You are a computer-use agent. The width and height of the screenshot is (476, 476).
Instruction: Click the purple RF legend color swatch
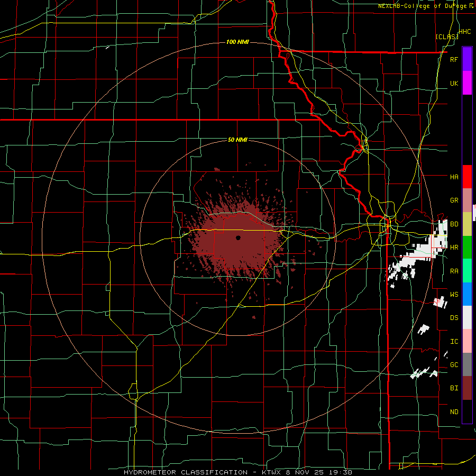[467, 59]
